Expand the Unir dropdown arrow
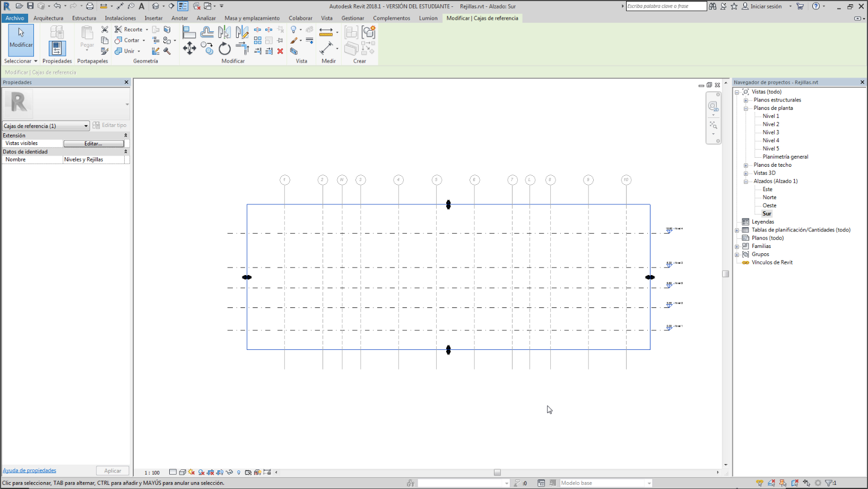Screen dimensions: 868x489 click(x=139, y=52)
